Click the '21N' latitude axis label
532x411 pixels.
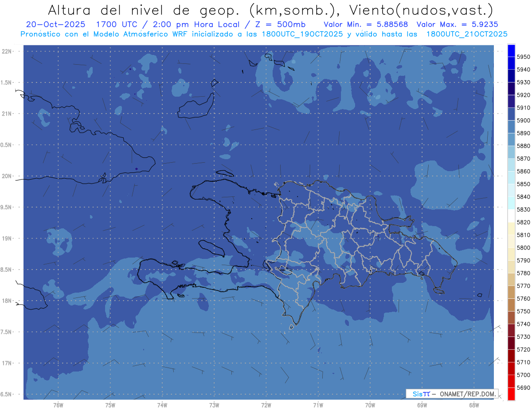click(x=7, y=114)
